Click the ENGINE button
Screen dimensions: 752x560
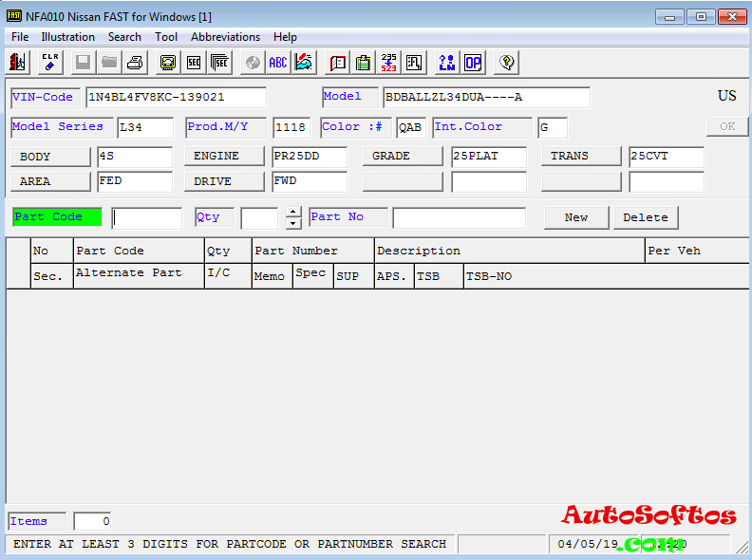(224, 157)
